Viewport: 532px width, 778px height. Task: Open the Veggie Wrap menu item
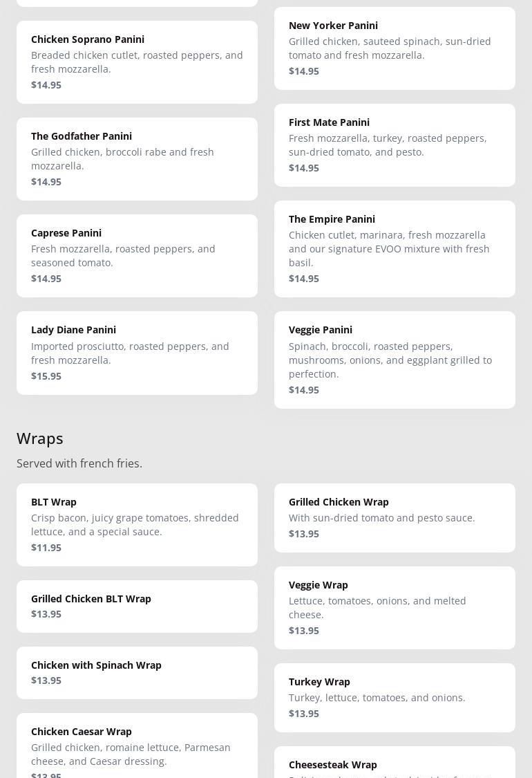pos(395,607)
